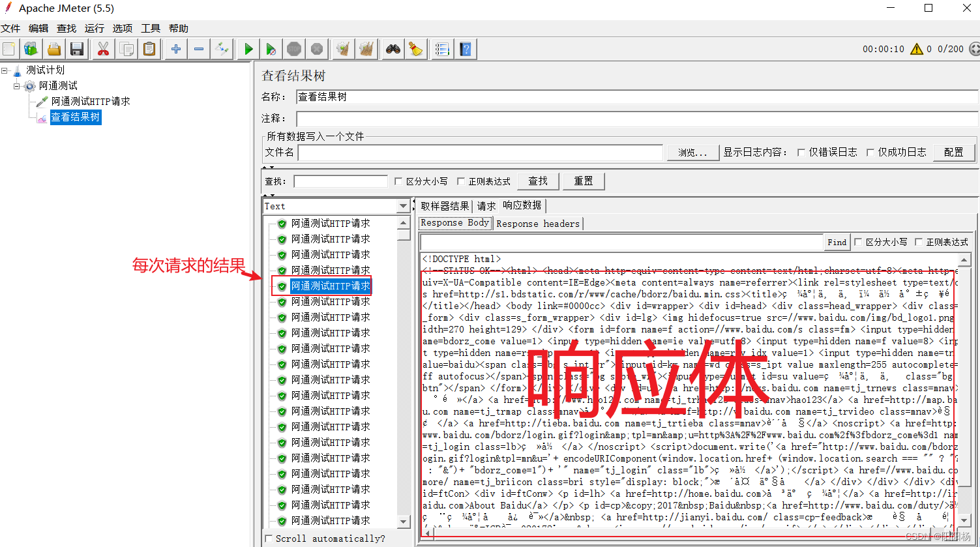Save the test plan with floppy icon
This screenshot has width=980, height=547.
pos(77,49)
